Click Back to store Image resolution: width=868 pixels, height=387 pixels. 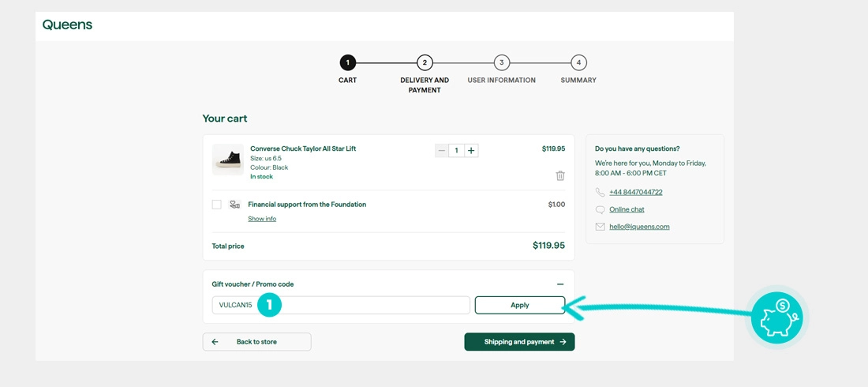tap(257, 341)
